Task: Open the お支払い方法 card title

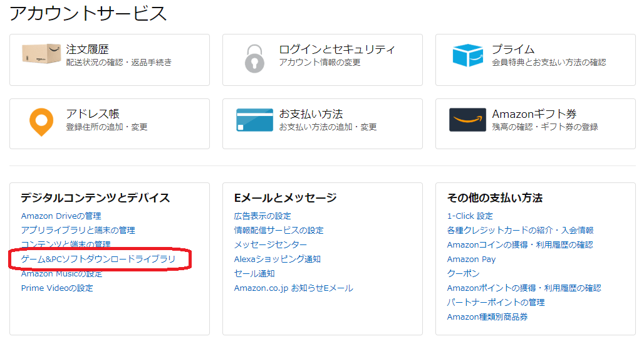Action: 311,114
